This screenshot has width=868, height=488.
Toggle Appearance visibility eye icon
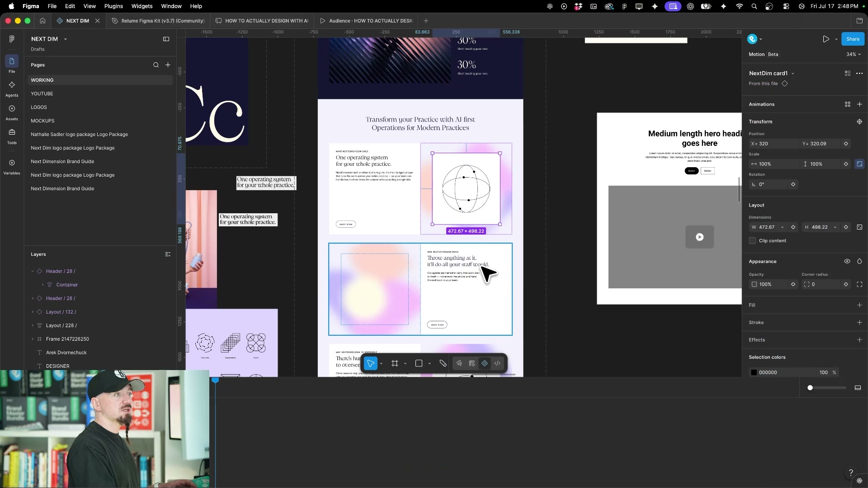847,261
